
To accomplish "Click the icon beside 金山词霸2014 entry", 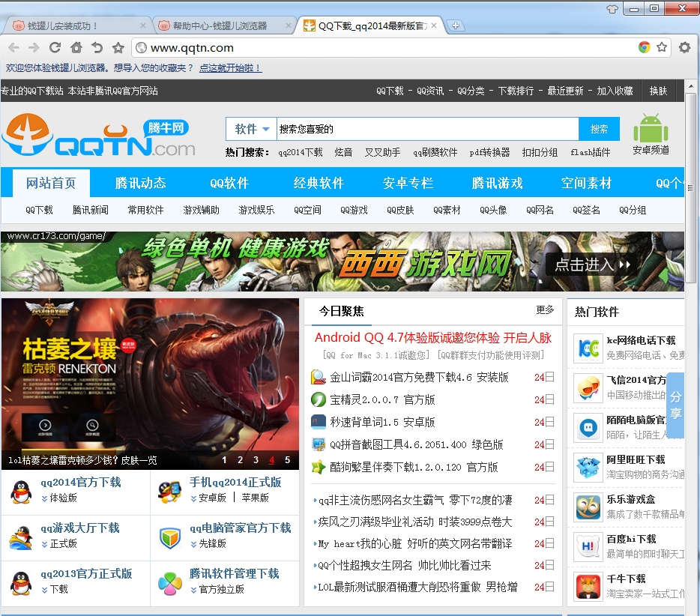I will (318, 377).
